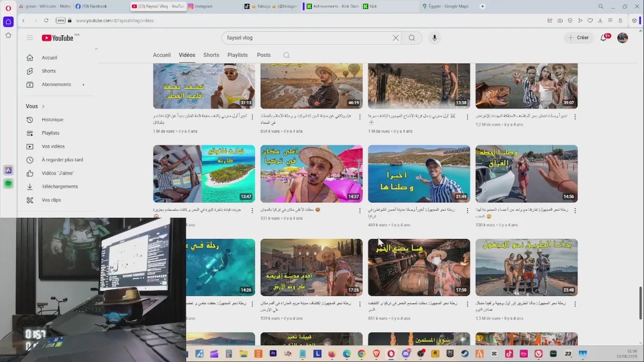Open À regarder plus tard
644x362 pixels.
click(x=62, y=160)
